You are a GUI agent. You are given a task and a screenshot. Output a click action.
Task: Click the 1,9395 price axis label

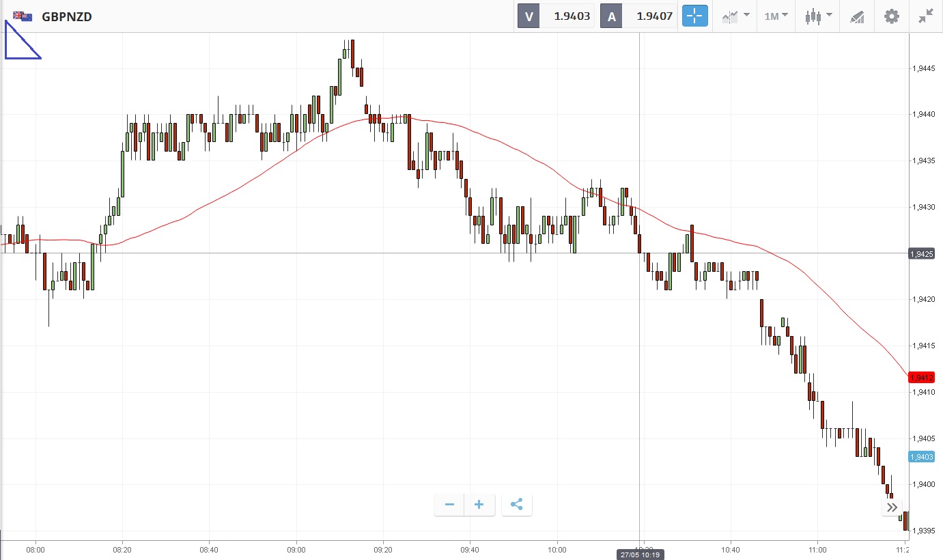pos(923,531)
